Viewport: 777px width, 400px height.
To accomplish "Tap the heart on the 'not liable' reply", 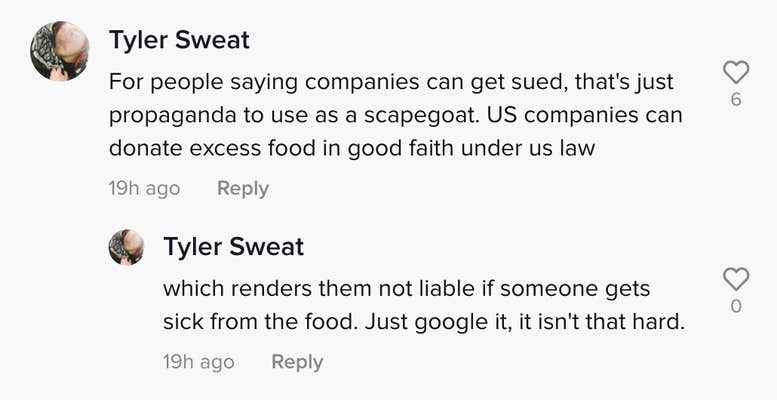I will (736, 279).
